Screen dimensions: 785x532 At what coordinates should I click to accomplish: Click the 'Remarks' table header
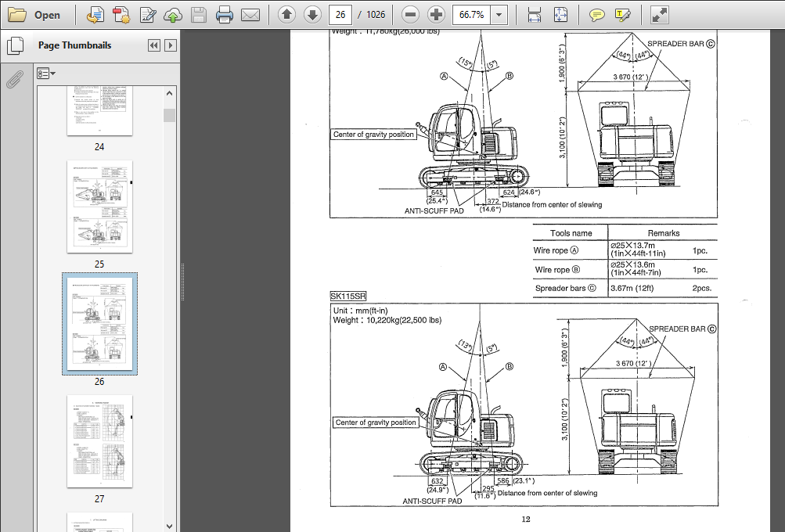pyautogui.click(x=664, y=232)
